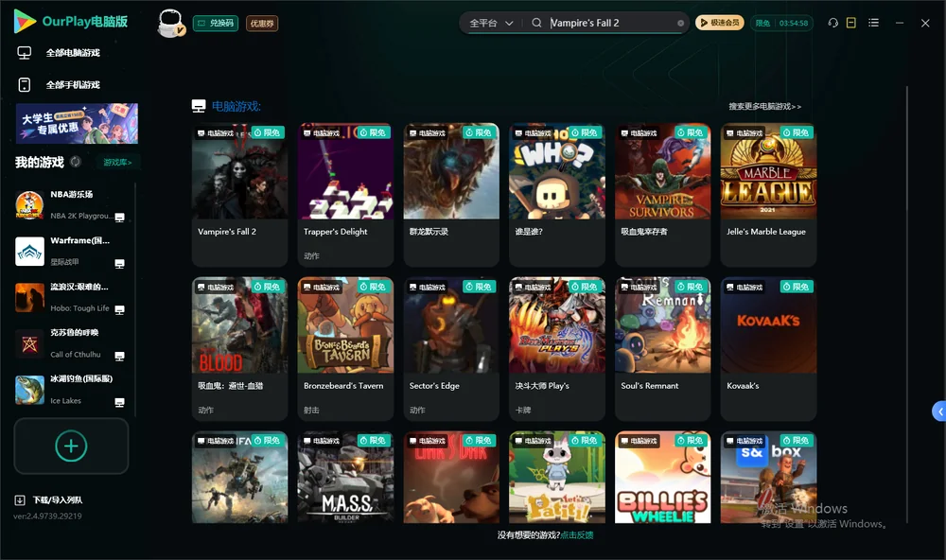
Task: Open 下载/导入列队 download queue
Action: coord(58,500)
